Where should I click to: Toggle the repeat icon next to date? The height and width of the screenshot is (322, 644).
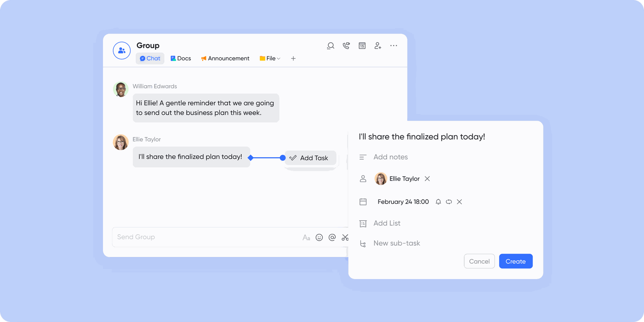(449, 202)
